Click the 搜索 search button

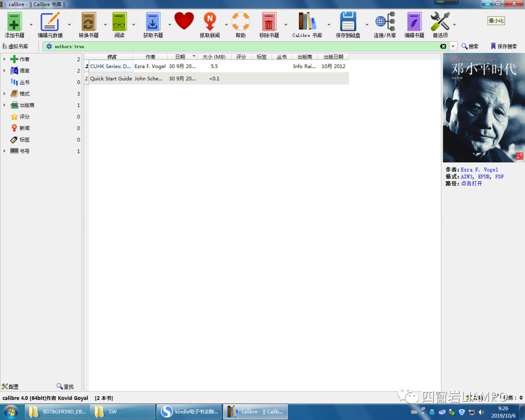pyautogui.click(x=470, y=46)
